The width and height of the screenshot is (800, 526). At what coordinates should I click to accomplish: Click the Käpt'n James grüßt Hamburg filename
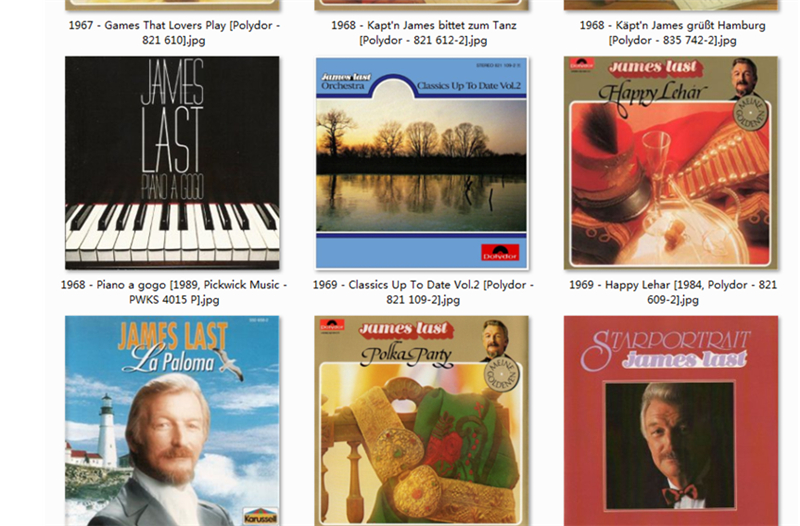(672, 33)
